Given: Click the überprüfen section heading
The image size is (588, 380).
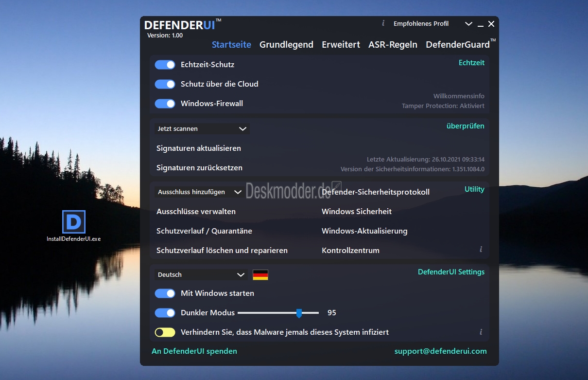Looking at the screenshot, I should click(x=466, y=126).
